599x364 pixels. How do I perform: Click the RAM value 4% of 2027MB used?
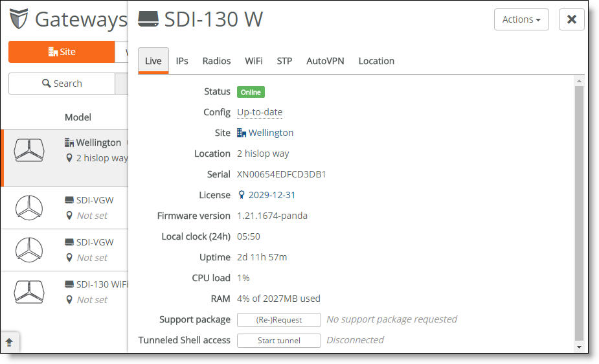point(278,299)
